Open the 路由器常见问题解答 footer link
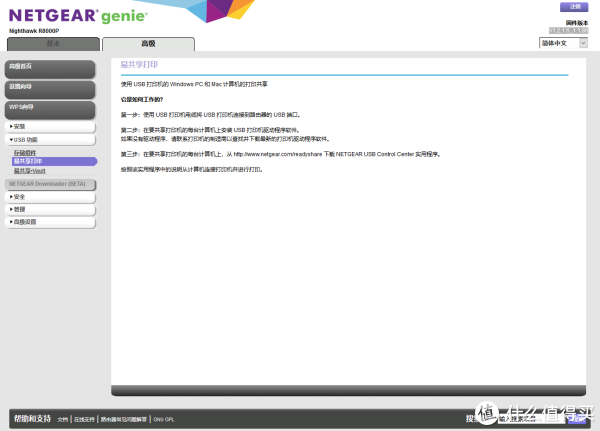 pyautogui.click(x=124, y=420)
